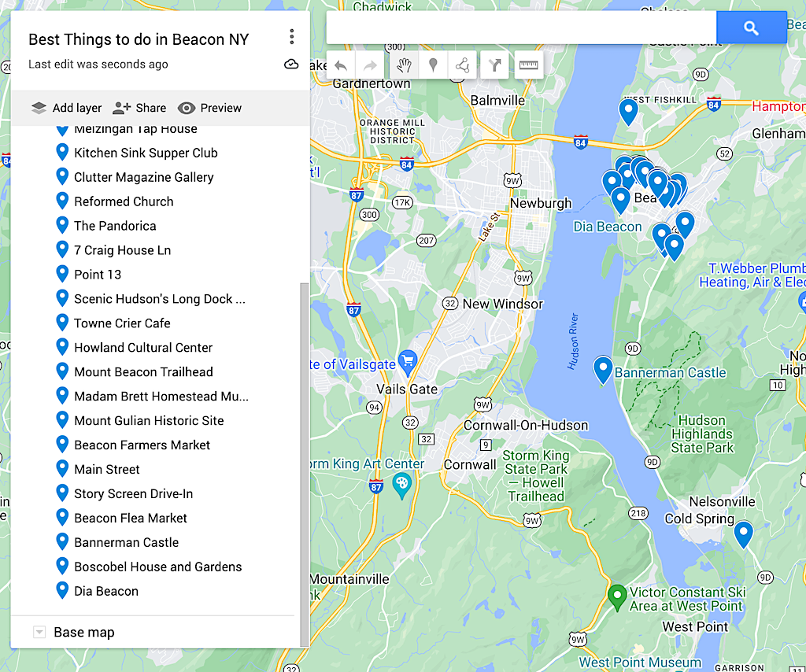Click the Dia Beacon map label
The image size is (806, 672).
pyautogui.click(x=608, y=227)
